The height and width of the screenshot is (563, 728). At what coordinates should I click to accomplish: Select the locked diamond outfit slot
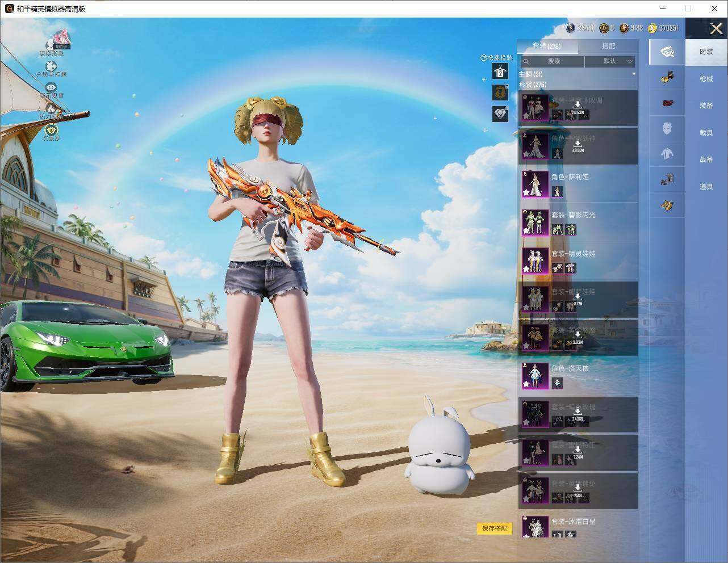pos(500,114)
